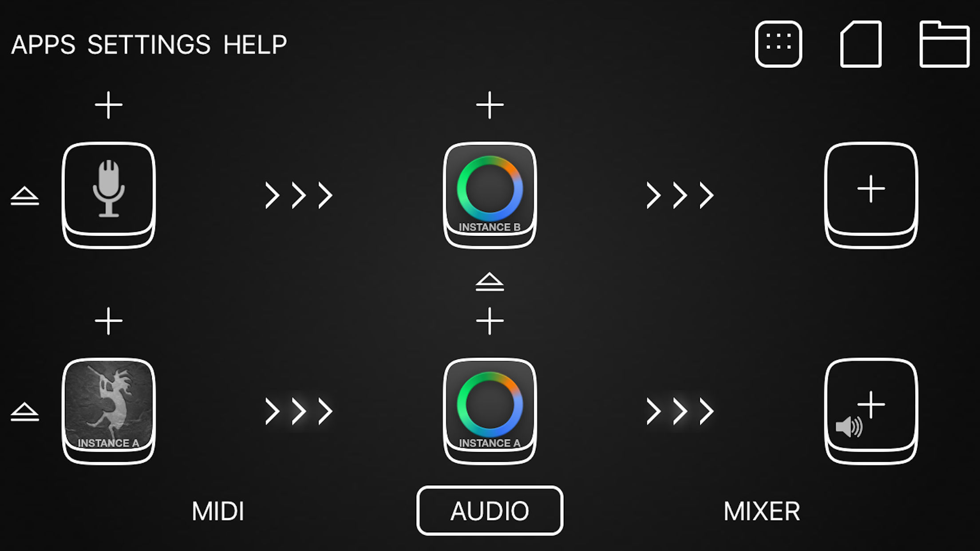Screen dimensions: 980x551
Task: Open the saved sessions folder icon
Action: 944,44
